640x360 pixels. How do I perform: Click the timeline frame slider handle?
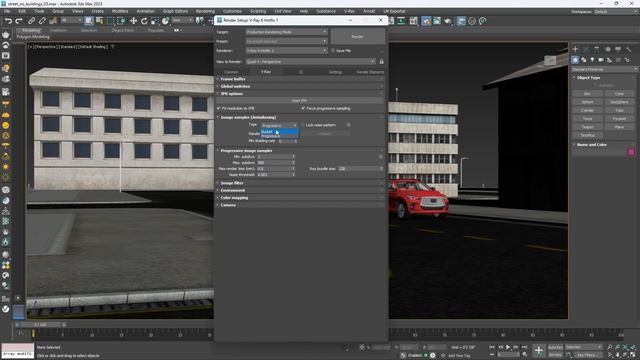(x=40, y=324)
